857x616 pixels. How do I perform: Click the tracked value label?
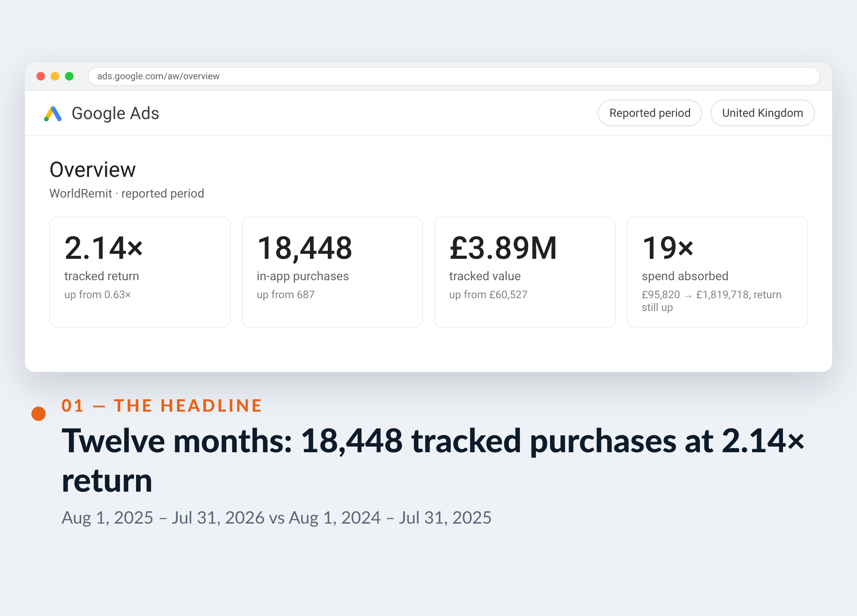tap(485, 276)
